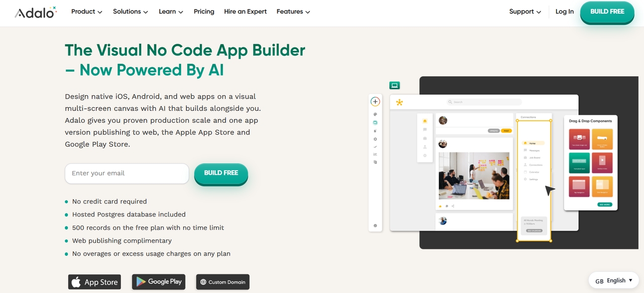The width and height of the screenshot is (644, 293).
Task: Select Home in the yellow-outlined menu
Action: pos(532,143)
